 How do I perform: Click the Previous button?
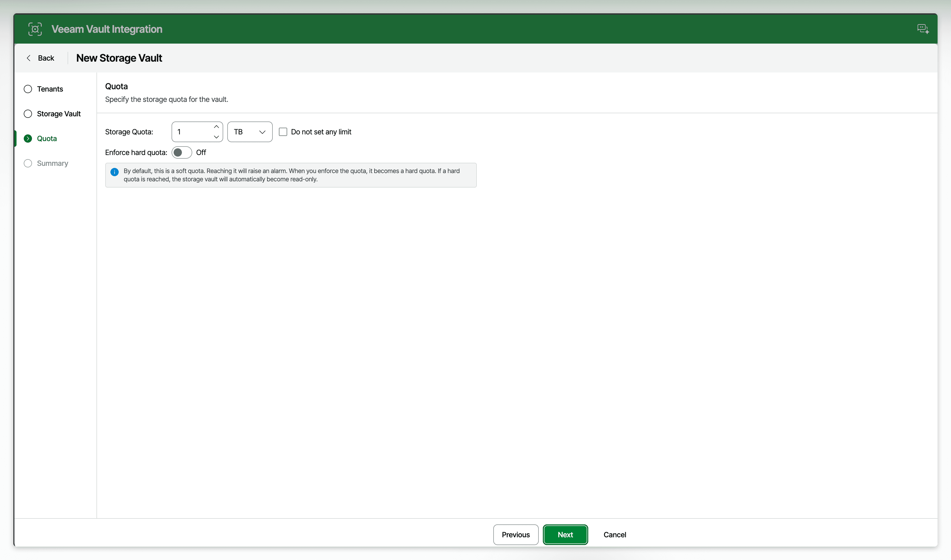click(515, 535)
